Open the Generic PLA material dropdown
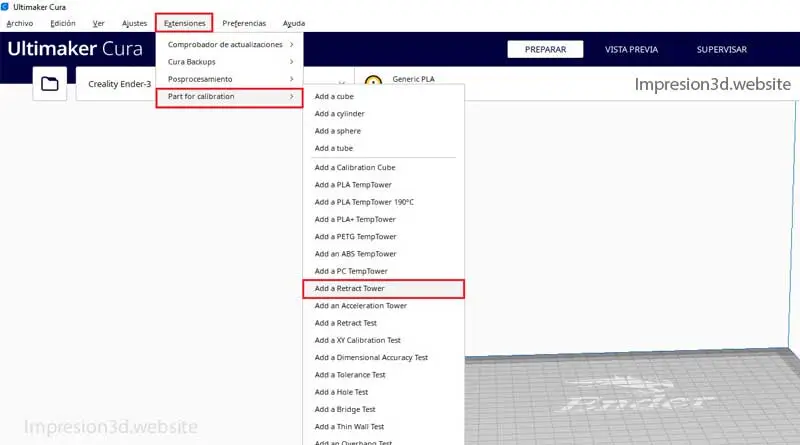This screenshot has height=445, width=800. pyautogui.click(x=413, y=79)
